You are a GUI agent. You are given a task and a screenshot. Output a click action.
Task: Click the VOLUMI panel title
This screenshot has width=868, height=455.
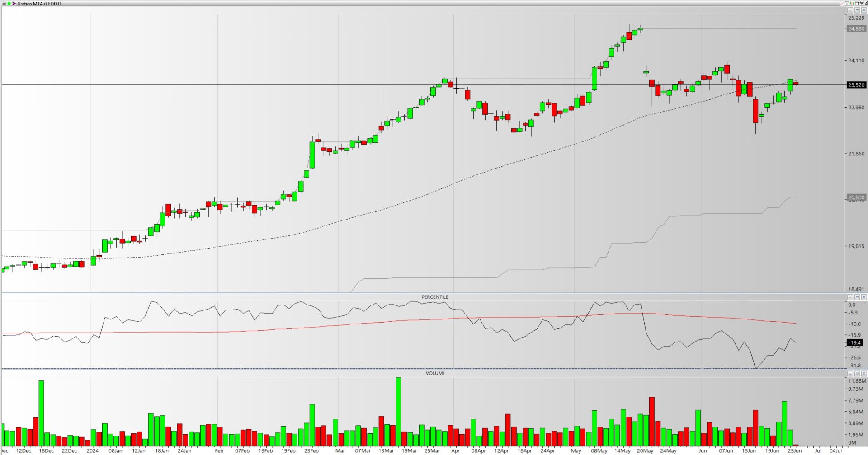pyautogui.click(x=435, y=373)
